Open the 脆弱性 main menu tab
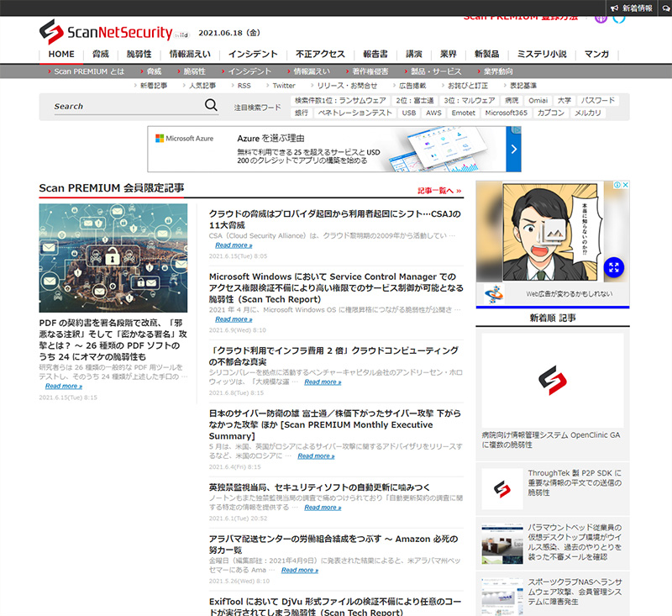Screen dimensions: 672x616 [139, 54]
